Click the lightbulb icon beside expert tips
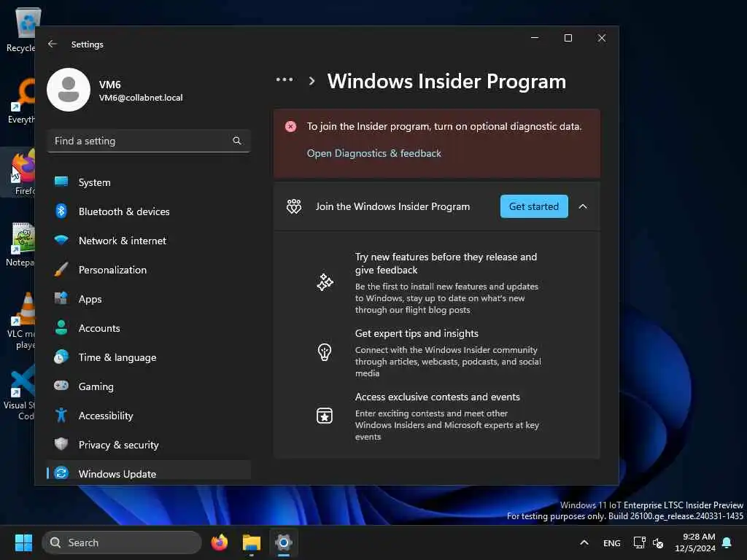This screenshot has height=560, width=747. (325, 352)
